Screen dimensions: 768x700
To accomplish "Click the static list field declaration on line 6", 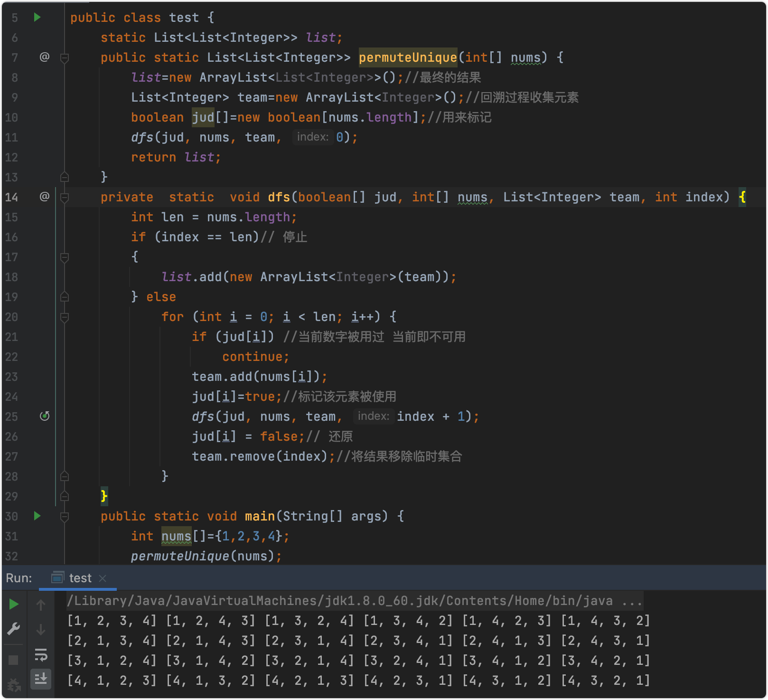I will pos(221,38).
